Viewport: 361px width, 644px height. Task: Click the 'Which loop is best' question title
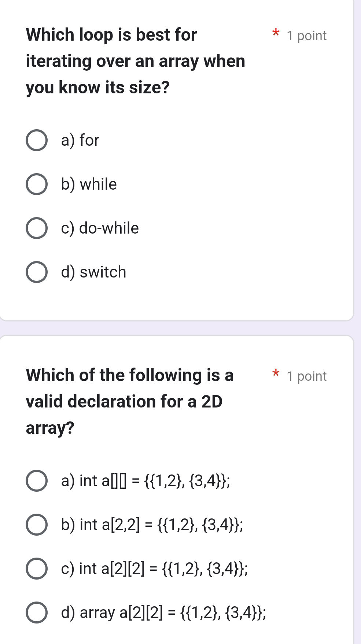point(135,61)
